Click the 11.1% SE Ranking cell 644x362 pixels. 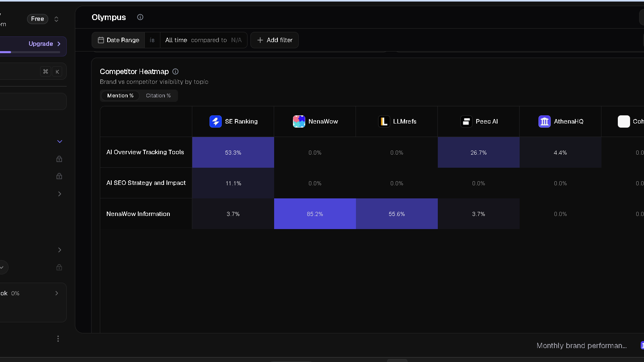tap(233, 183)
